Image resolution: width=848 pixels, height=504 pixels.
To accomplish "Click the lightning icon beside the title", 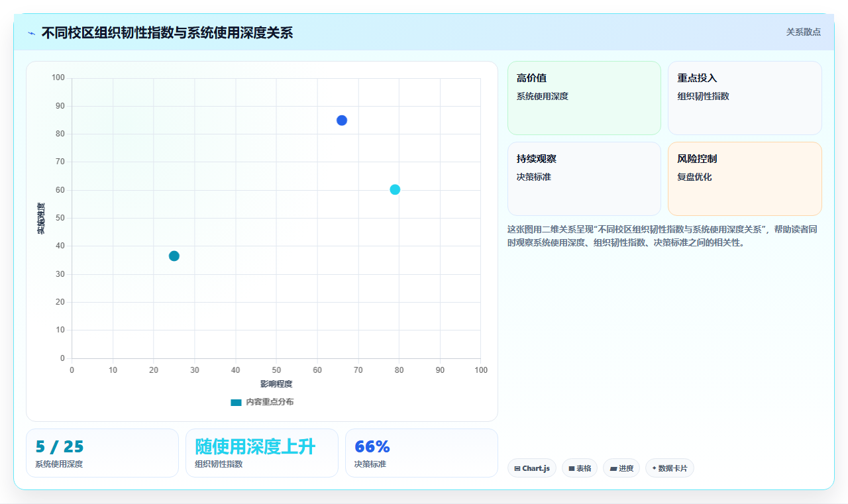I will click(32, 32).
